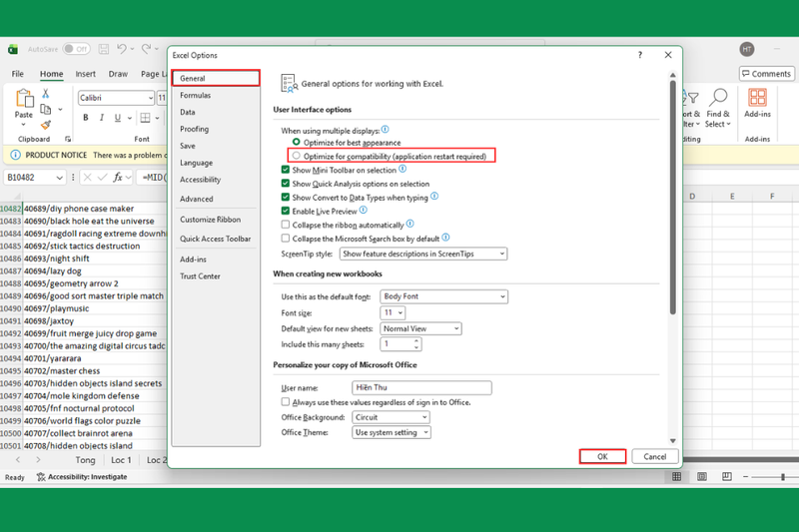Switch to the Insert ribbon tab
The width and height of the screenshot is (799, 532).
click(85, 74)
